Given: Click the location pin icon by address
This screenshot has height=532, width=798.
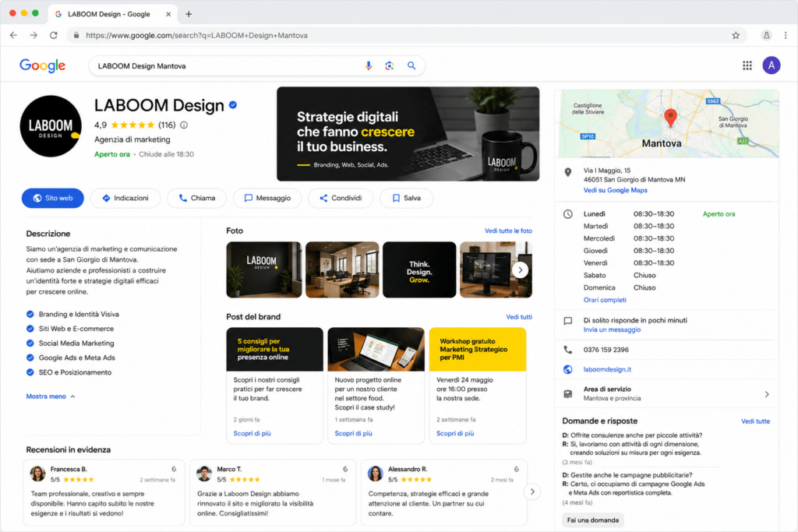Looking at the screenshot, I should point(568,172).
